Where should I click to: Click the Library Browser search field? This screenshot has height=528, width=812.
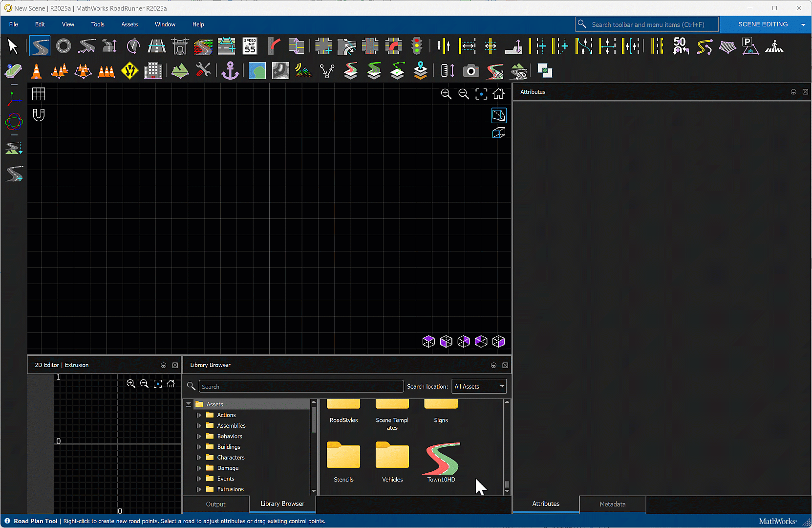pos(301,386)
